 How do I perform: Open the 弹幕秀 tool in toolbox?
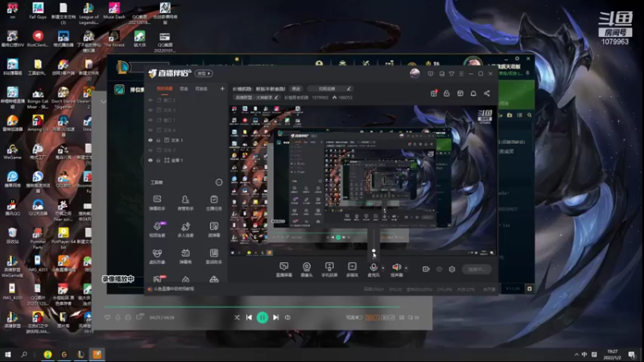[x=185, y=256]
